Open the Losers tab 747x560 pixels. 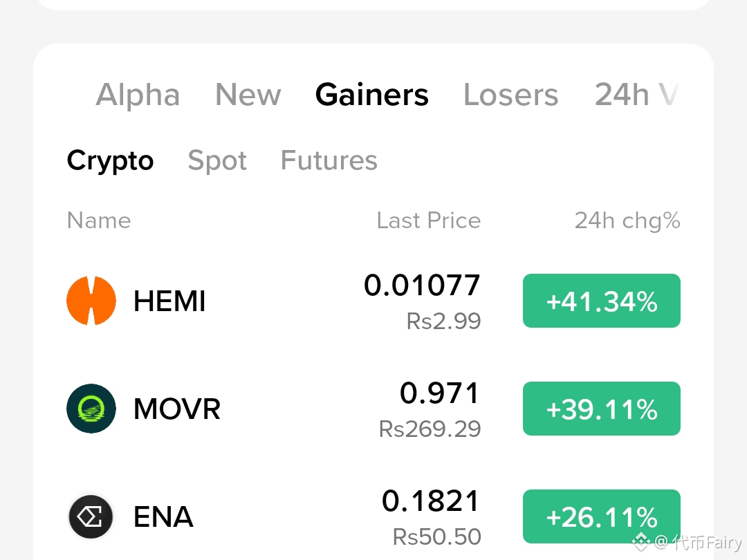(510, 94)
